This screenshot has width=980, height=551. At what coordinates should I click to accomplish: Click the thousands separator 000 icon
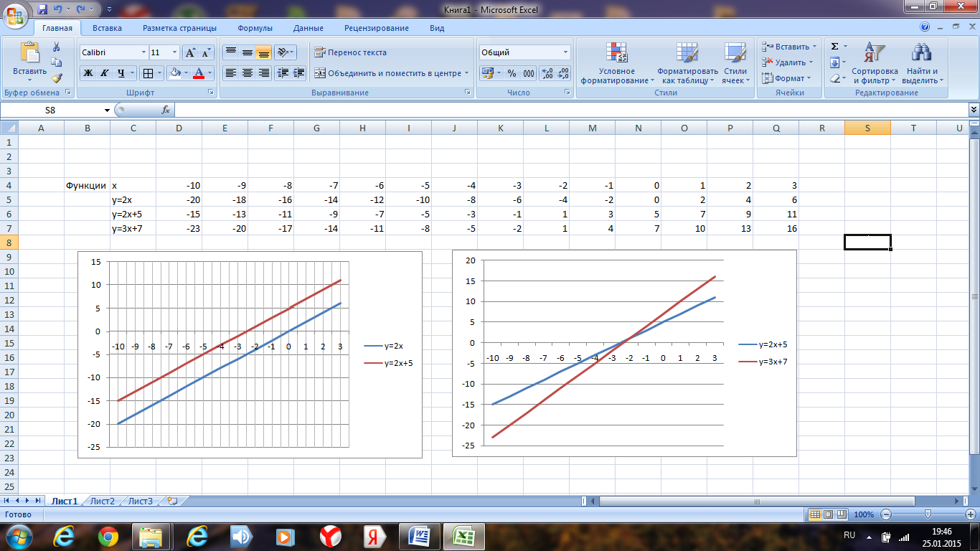click(x=529, y=73)
